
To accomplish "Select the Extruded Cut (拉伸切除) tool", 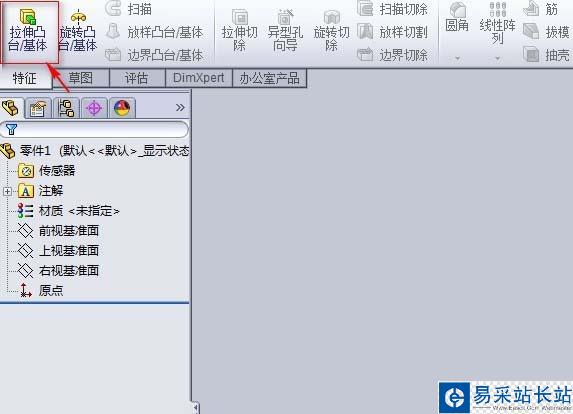I will point(240,31).
